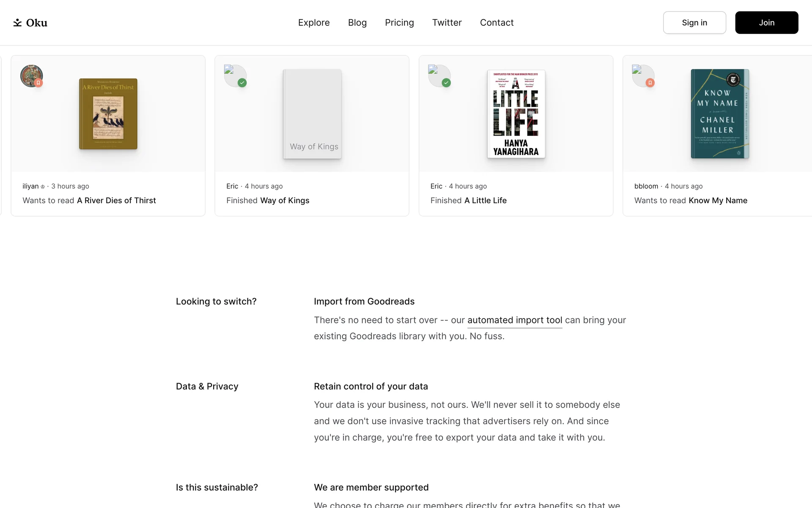Click the Know My Name title link

click(718, 201)
